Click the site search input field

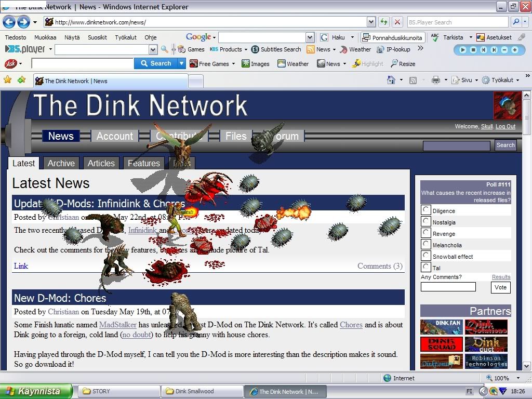[x=456, y=145]
